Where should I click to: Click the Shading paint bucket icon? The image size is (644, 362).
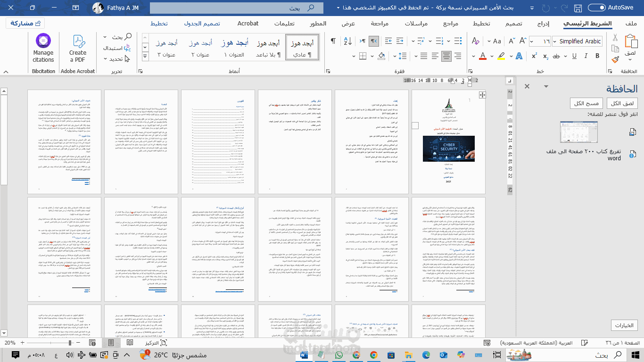click(x=381, y=56)
